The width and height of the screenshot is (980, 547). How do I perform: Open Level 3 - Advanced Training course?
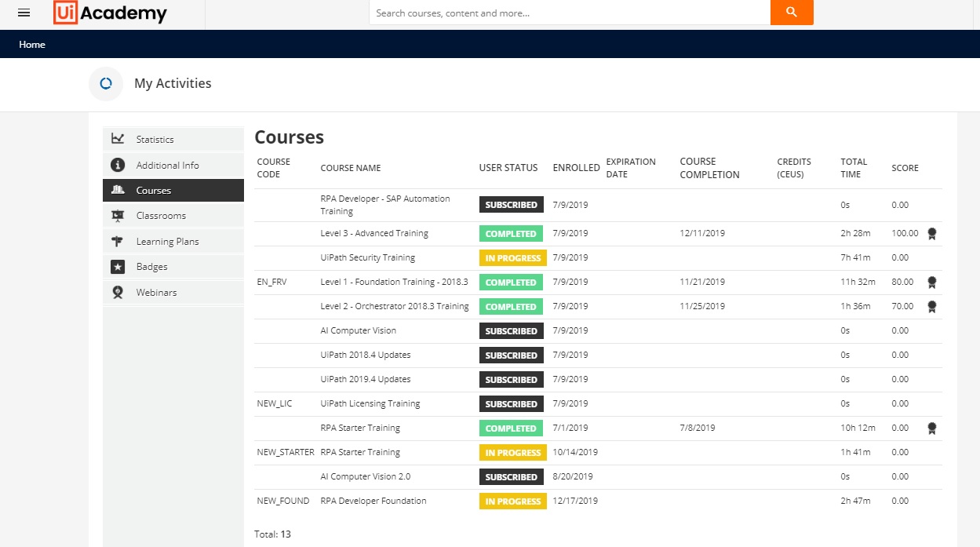(x=374, y=233)
